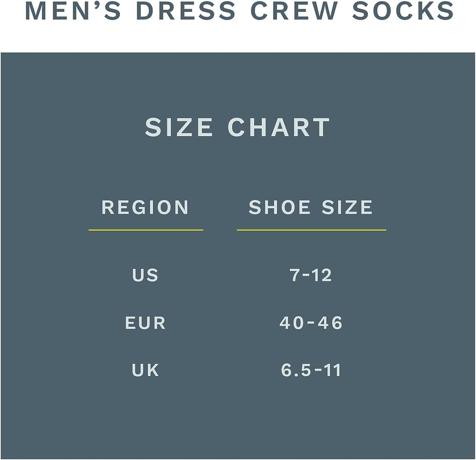The image size is (476, 460).
Task: Click the word DRESS in the title
Action: [x=186, y=11]
